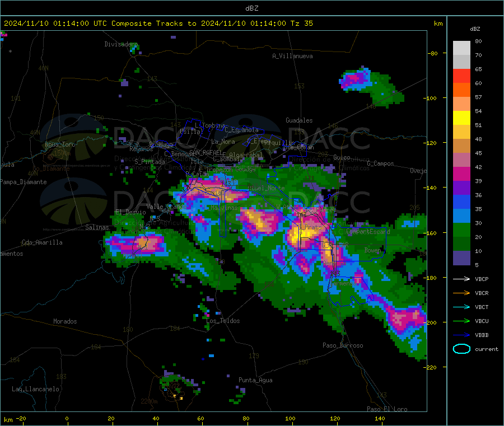Click the Reyunos place label
Screen dimensions: 504x426
[x=142, y=149]
